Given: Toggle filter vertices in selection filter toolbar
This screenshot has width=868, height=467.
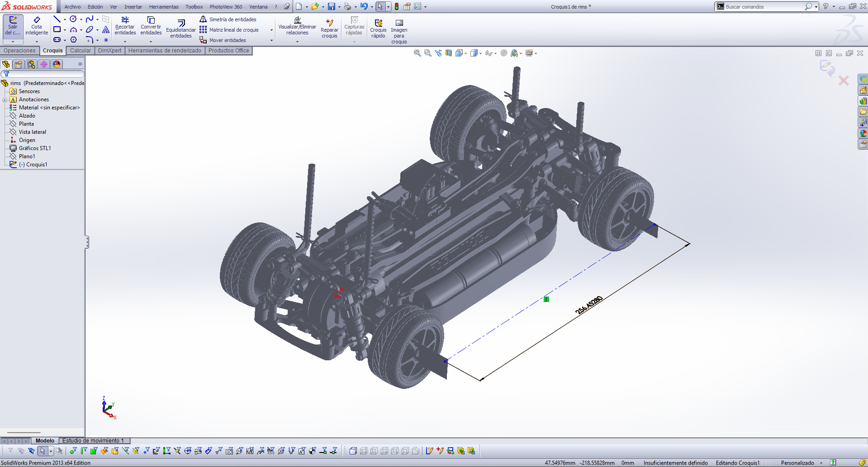Looking at the screenshot, I should click(x=73, y=451).
